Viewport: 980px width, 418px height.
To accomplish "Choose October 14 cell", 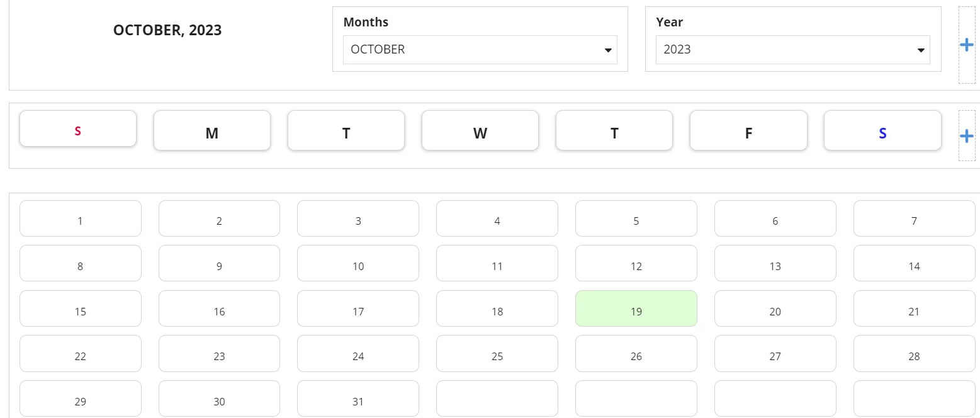I will pos(915,263).
